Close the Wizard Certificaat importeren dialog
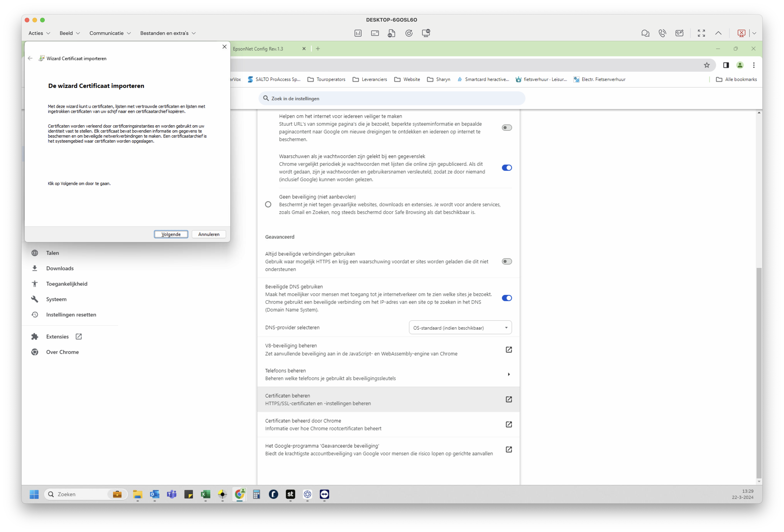Screen dimensions: 784x532 click(224, 46)
